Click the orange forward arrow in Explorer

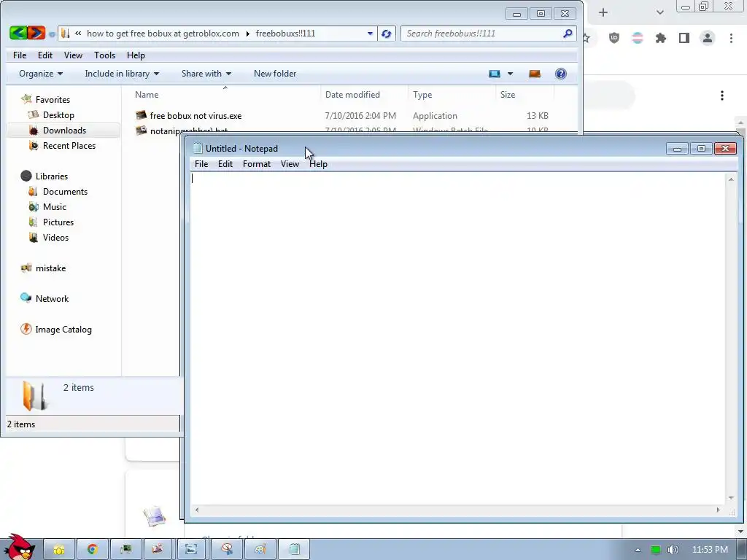(x=36, y=33)
